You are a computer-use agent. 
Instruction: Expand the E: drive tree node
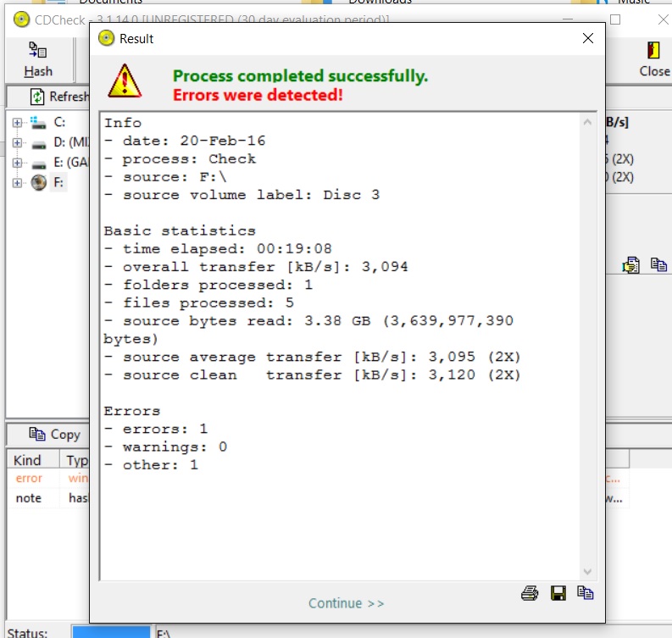(17, 164)
